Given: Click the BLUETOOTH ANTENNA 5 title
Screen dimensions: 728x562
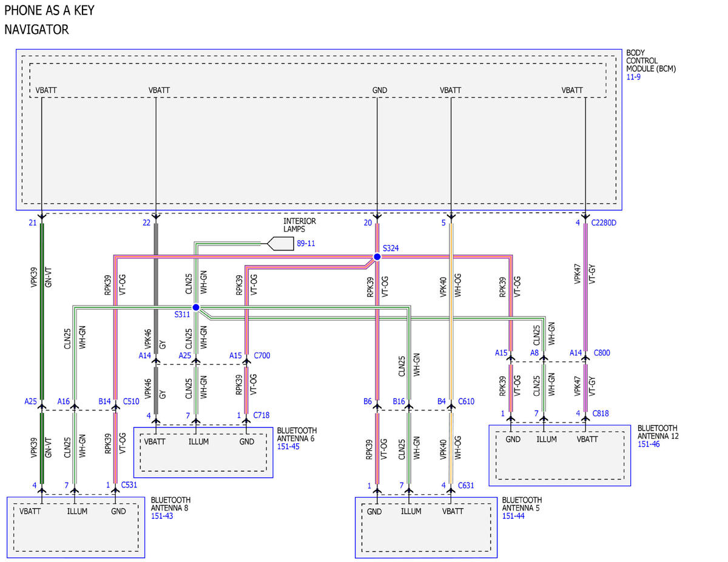Looking at the screenshot, I should tap(522, 504).
